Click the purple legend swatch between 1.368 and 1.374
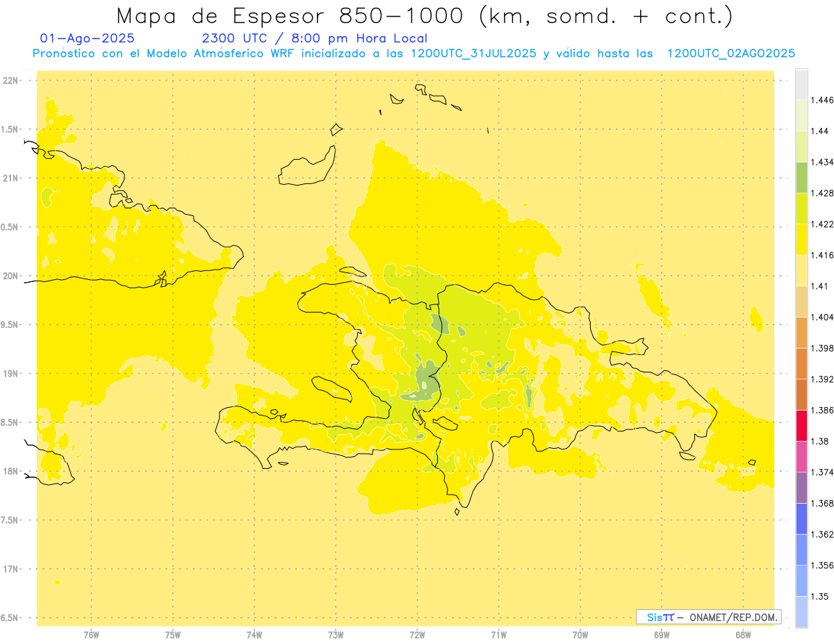834x644 pixels. [801, 488]
